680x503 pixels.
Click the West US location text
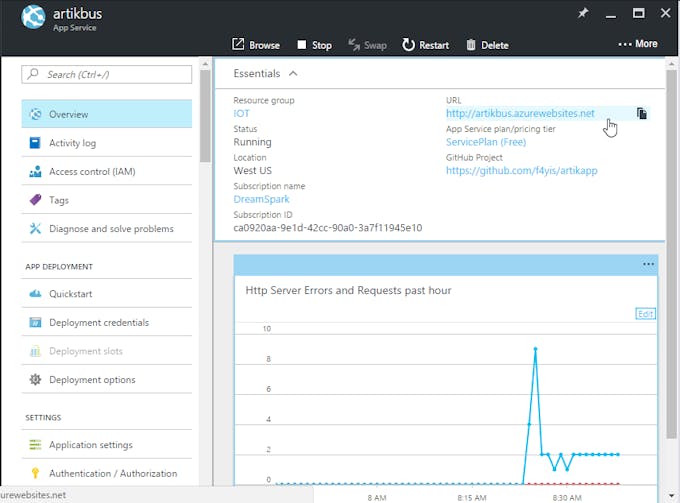(252, 170)
